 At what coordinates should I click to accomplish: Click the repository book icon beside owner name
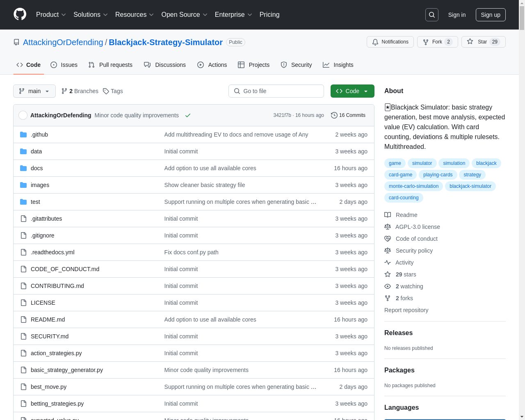[x=16, y=42]
